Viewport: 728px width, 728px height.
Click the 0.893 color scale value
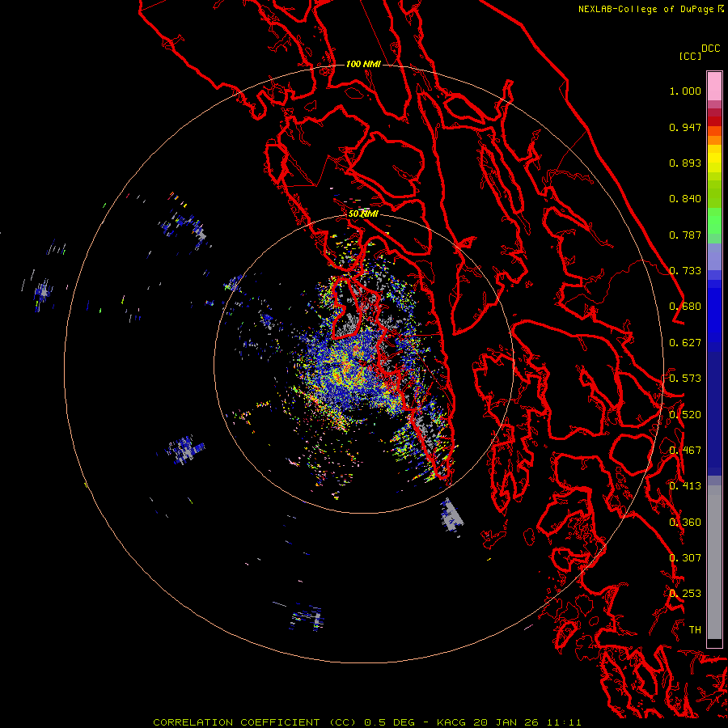click(685, 163)
